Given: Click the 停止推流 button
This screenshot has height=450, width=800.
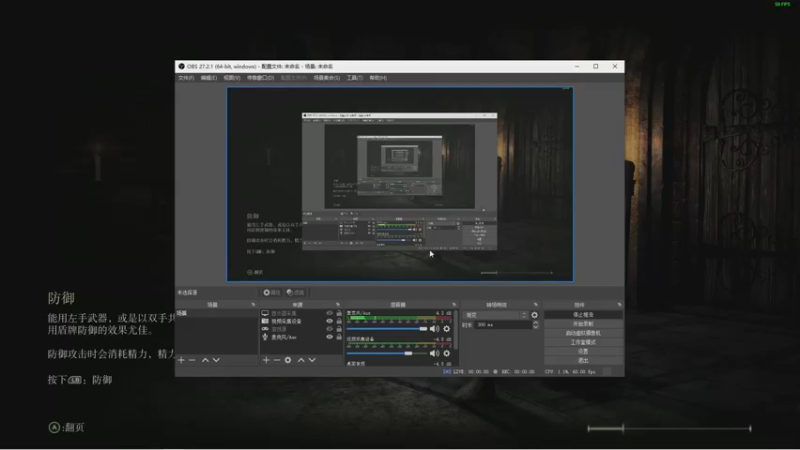Looking at the screenshot, I should tap(582, 315).
